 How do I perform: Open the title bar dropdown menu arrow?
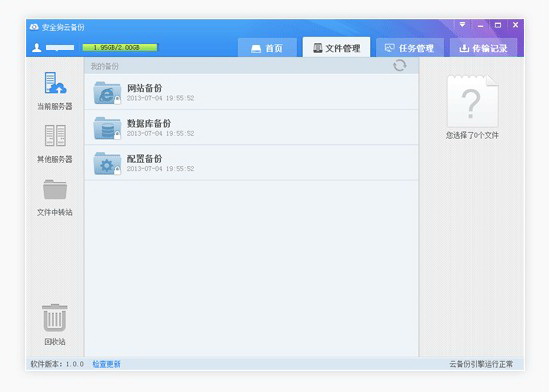[x=462, y=25]
